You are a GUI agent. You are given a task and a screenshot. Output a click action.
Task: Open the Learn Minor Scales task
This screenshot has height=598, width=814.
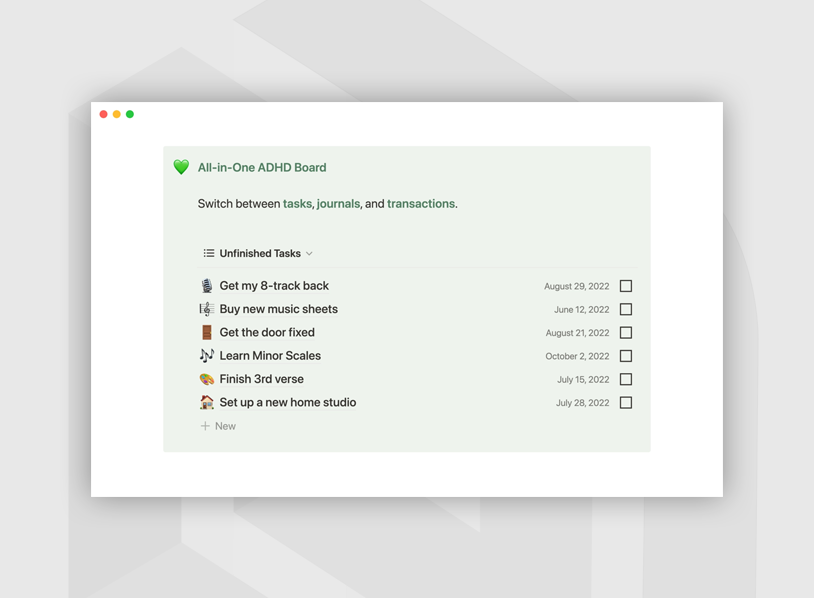[270, 356]
